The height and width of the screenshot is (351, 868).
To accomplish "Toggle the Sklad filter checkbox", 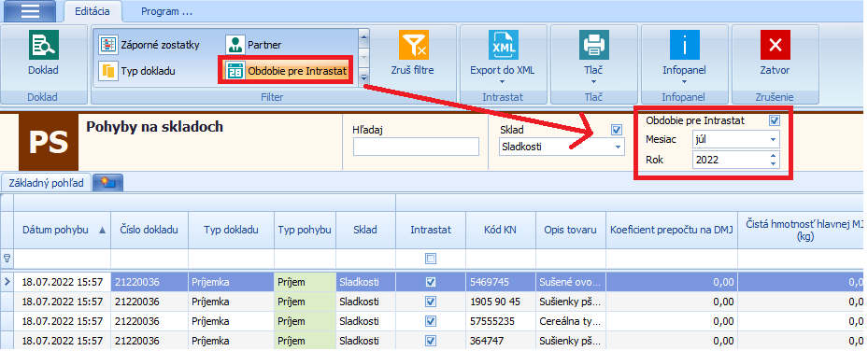I will [x=616, y=130].
